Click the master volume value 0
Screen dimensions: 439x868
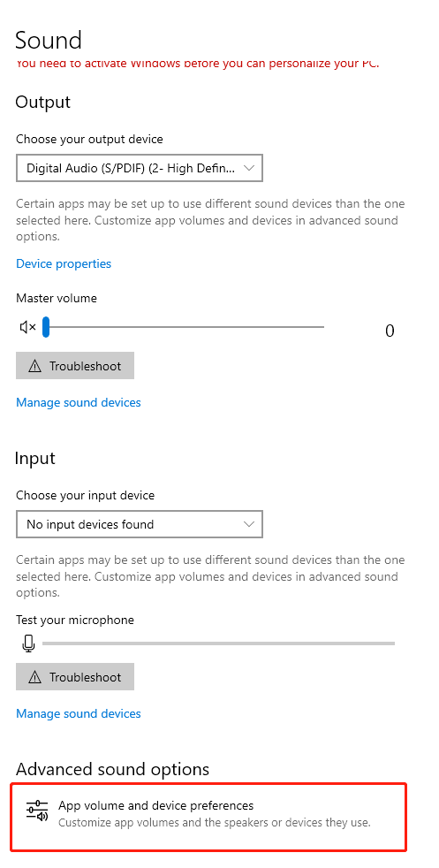[390, 331]
